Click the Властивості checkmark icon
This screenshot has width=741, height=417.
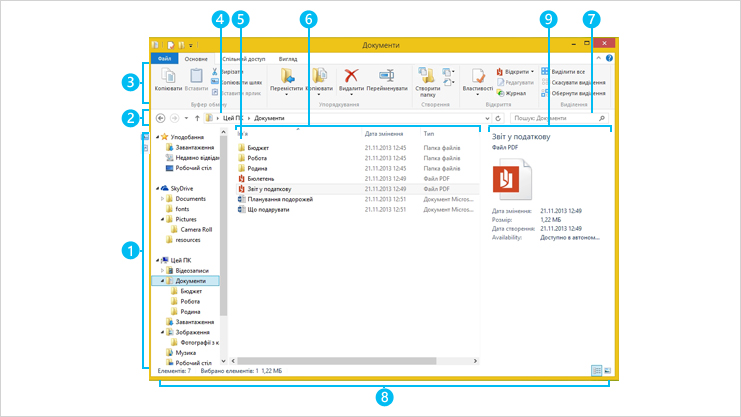(477, 76)
